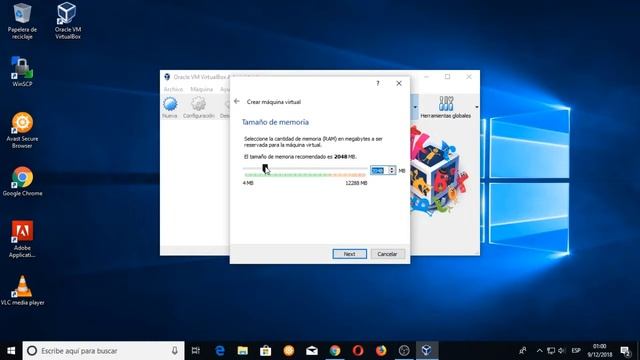Click the memory size slider handle
Screen dimensions: 640x360
tap(265, 168)
